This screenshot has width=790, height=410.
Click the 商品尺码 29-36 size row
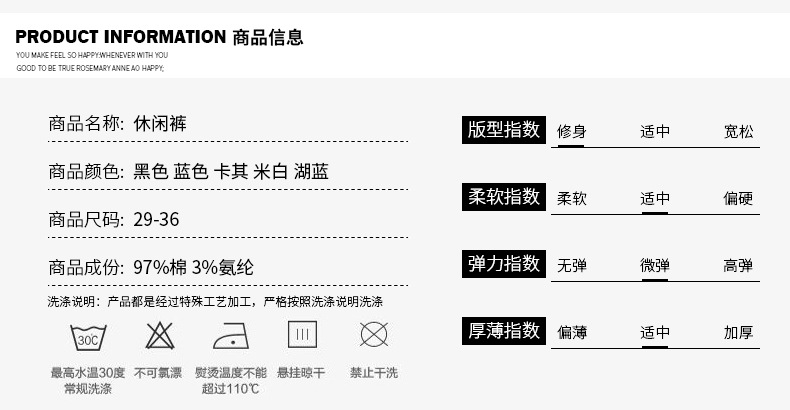tap(114, 220)
